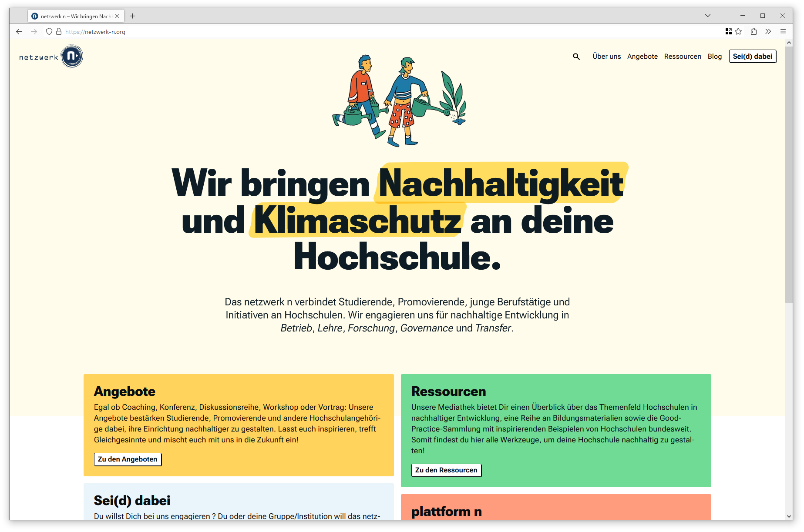Go back with the browser back arrow

click(19, 32)
